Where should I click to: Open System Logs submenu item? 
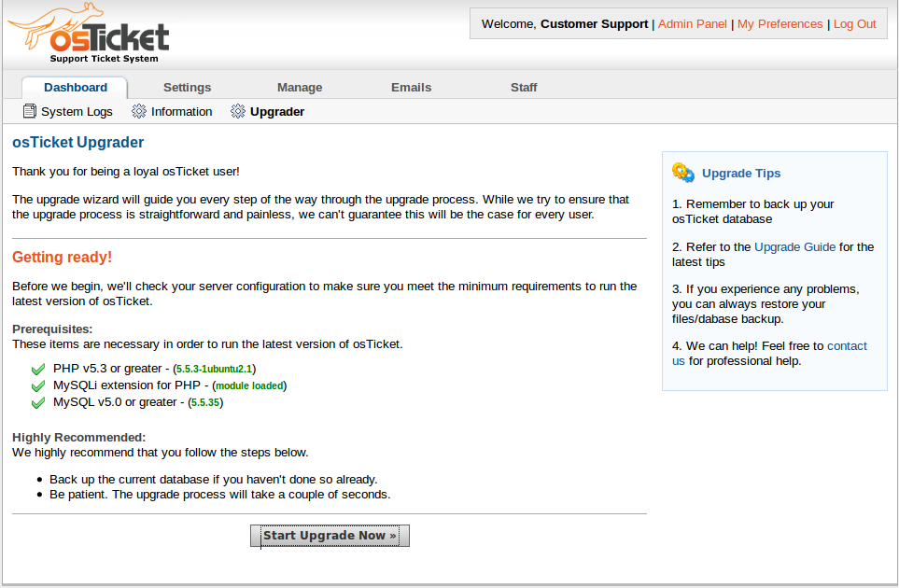[77, 112]
